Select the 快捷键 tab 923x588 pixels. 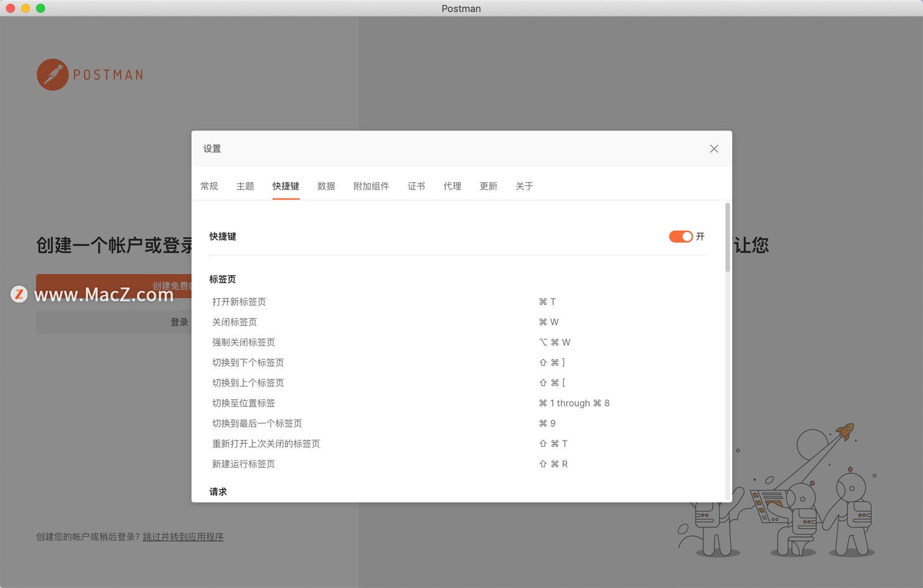(x=286, y=186)
